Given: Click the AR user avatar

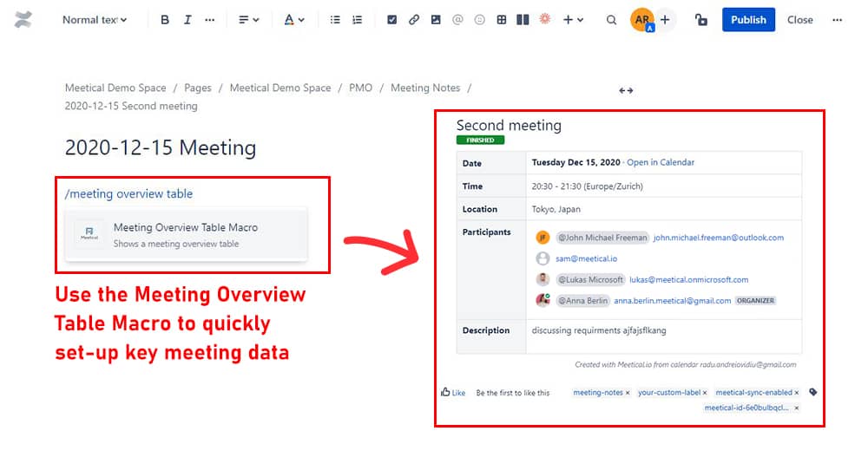Looking at the screenshot, I should click(x=642, y=20).
